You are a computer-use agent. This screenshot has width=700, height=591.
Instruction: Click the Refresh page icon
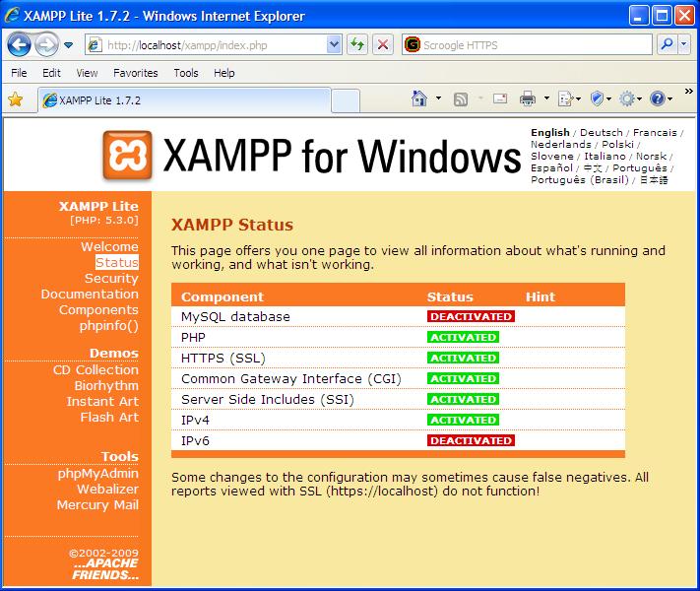[356, 44]
